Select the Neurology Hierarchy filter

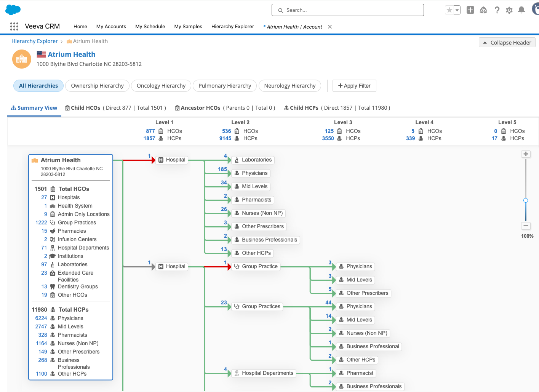(290, 86)
